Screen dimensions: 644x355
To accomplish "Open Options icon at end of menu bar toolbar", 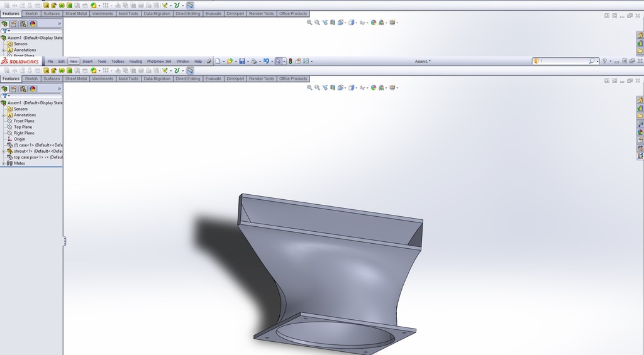I will coord(306,61).
